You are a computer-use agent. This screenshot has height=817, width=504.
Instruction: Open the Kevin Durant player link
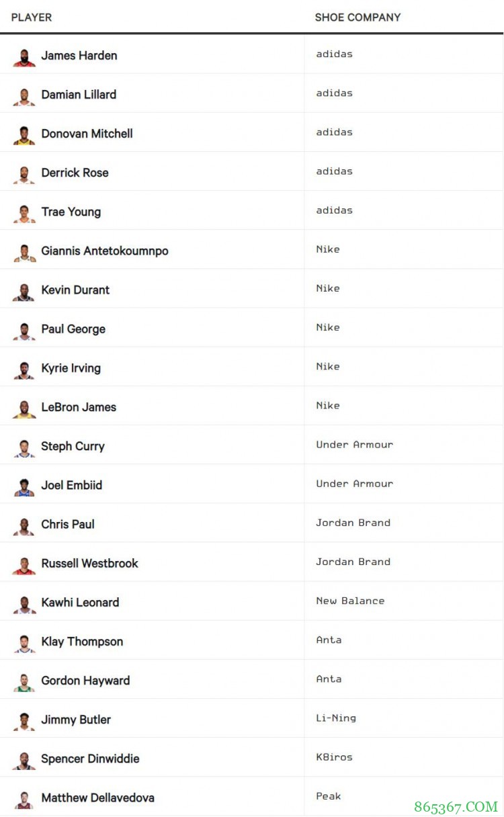[75, 290]
